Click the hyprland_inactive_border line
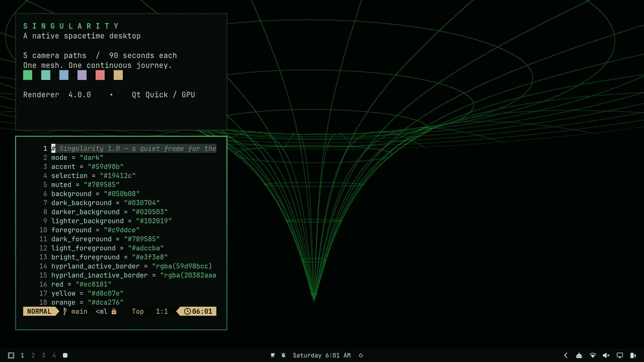The image size is (644, 362). [134, 276]
